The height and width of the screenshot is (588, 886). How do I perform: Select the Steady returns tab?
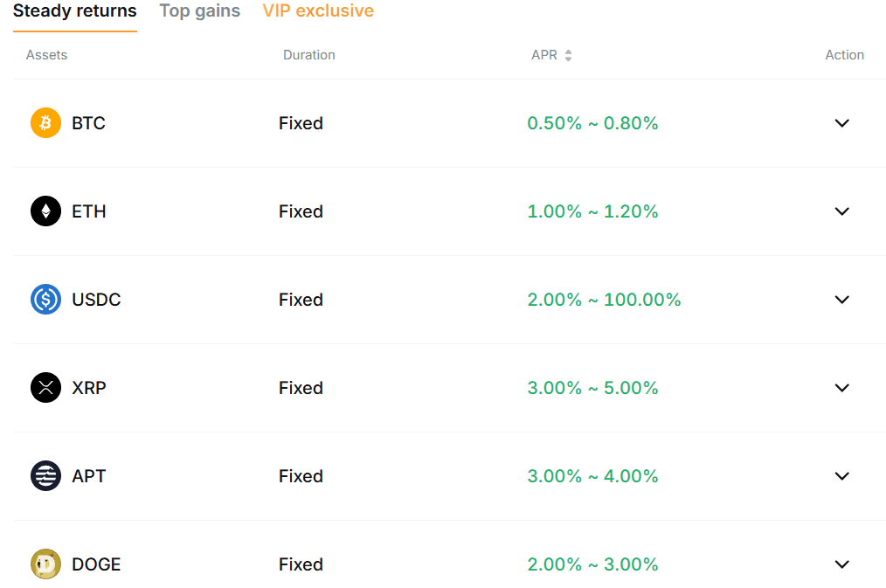[x=74, y=11]
